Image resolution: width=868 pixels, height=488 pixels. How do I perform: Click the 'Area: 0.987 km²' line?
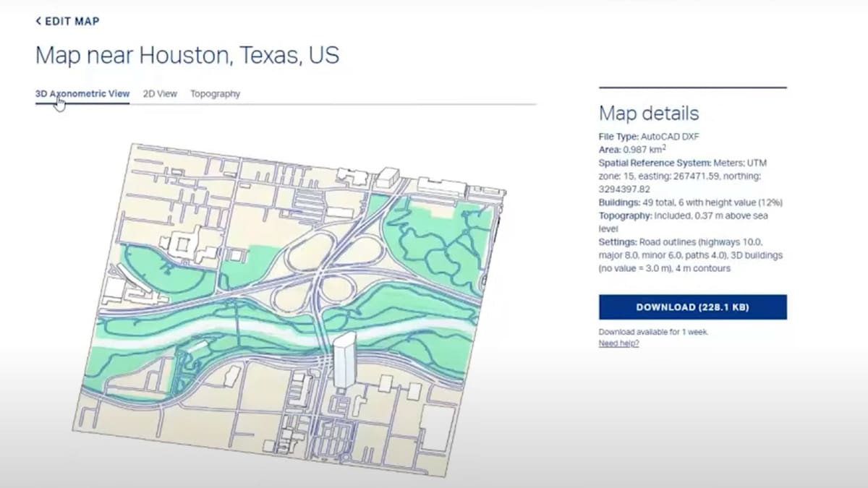tap(632, 149)
